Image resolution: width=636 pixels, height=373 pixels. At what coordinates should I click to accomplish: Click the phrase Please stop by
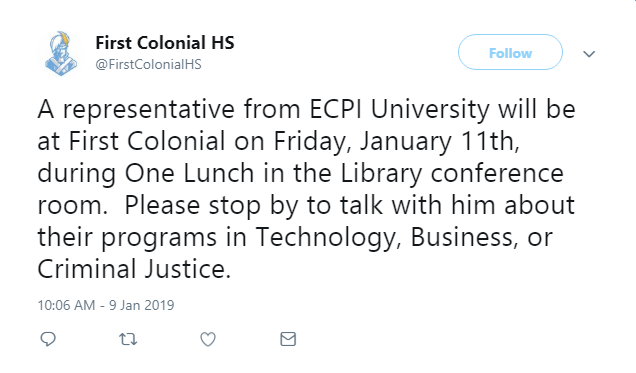(211, 205)
